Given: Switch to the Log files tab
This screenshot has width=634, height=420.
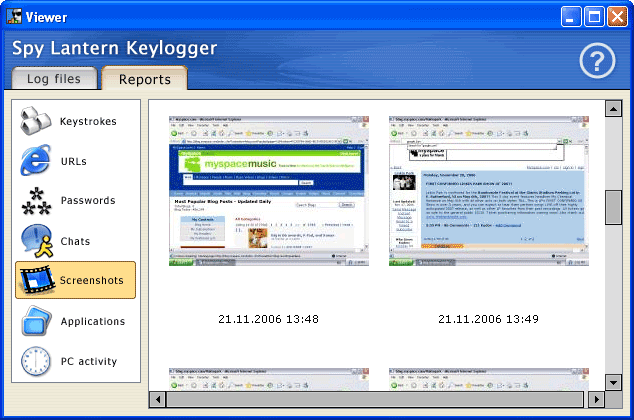Looking at the screenshot, I should pos(54,78).
